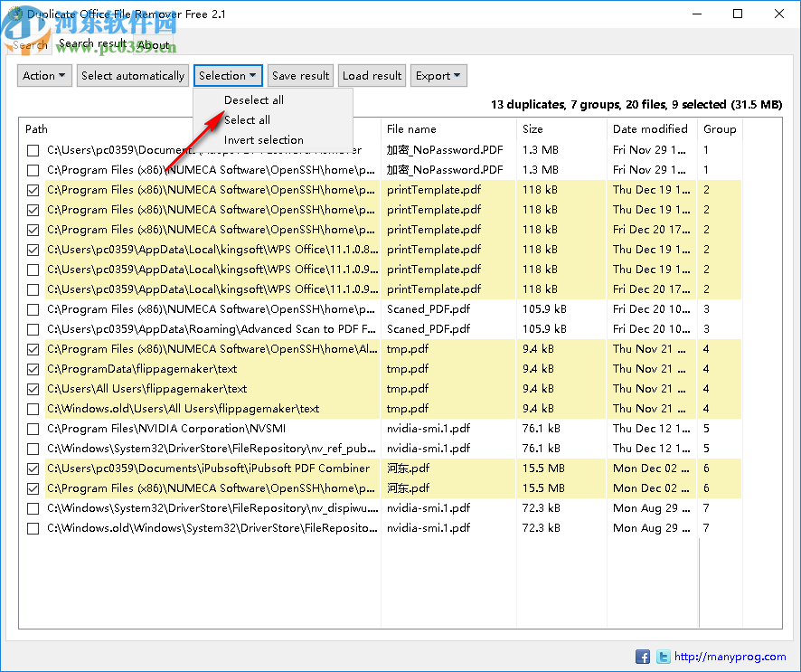This screenshot has height=672, width=801.
Task: Choose Select all from the Selection menu
Action: (x=247, y=120)
